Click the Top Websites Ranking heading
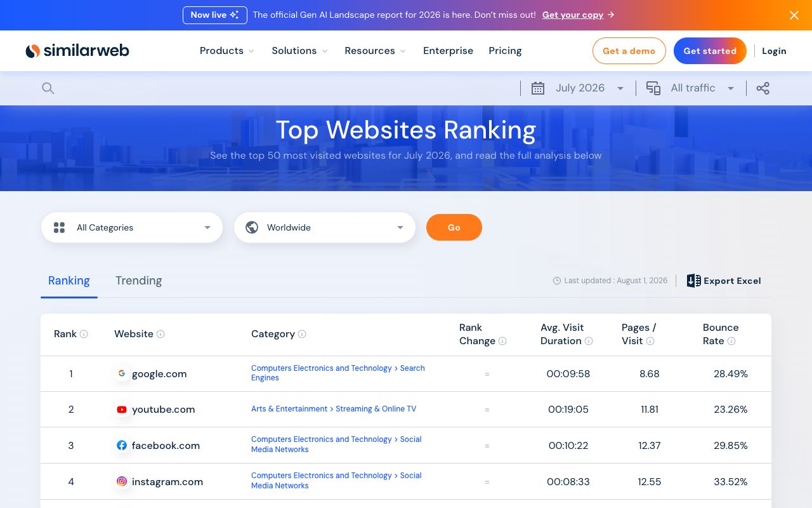The height and width of the screenshot is (508, 812). click(406, 130)
